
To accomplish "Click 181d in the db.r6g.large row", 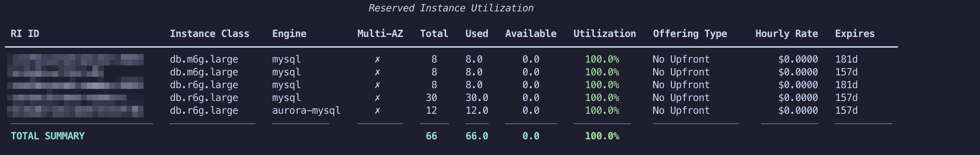I will [846, 85].
